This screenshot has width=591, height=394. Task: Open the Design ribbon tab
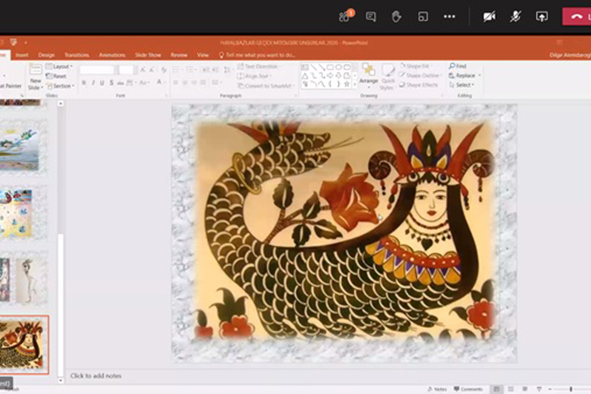(x=46, y=55)
